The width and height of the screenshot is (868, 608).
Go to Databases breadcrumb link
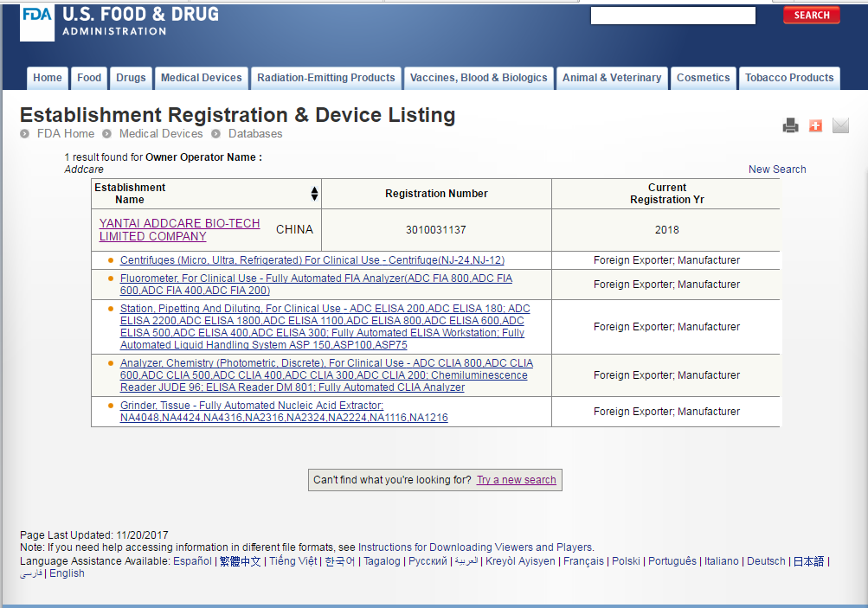[255, 134]
